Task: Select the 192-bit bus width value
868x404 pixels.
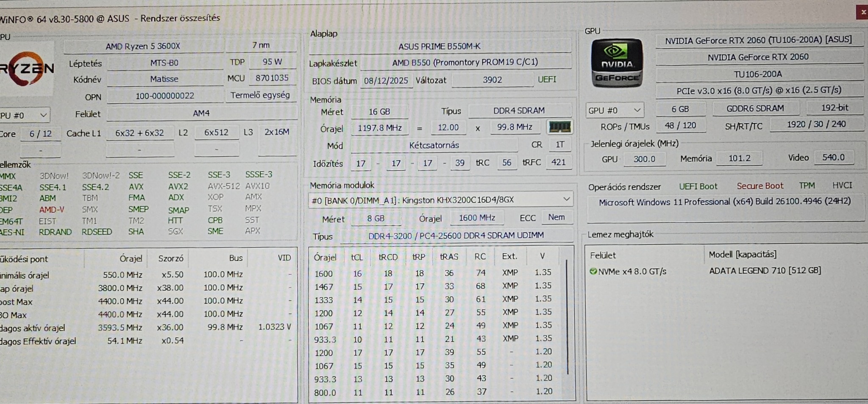Action: (835, 108)
